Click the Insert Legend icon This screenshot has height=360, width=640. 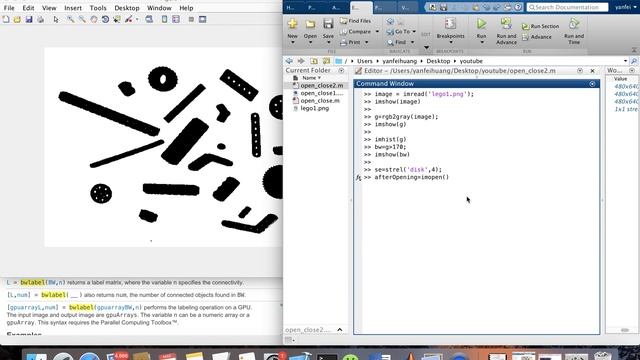point(176,19)
